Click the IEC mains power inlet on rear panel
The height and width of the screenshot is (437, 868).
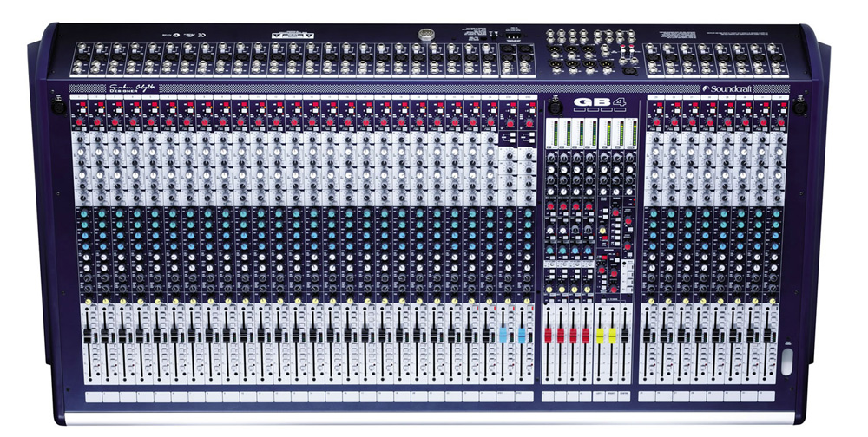point(513,36)
